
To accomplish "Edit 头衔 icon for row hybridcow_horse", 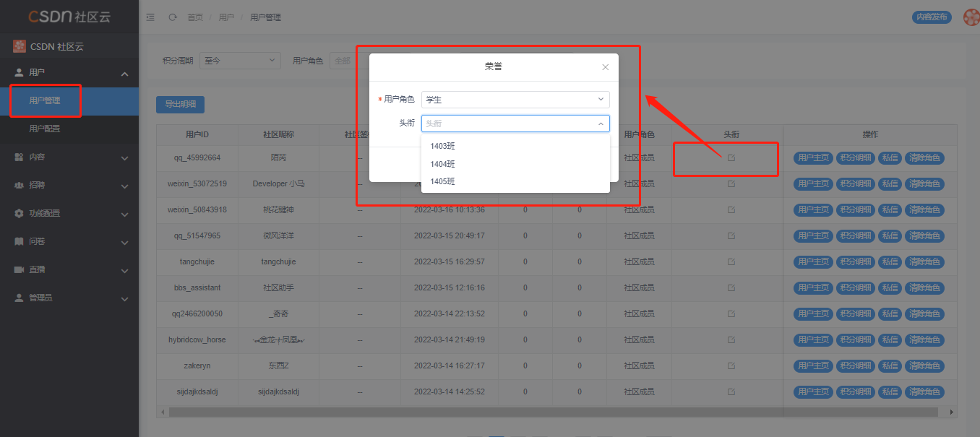I will tap(731, 339).
